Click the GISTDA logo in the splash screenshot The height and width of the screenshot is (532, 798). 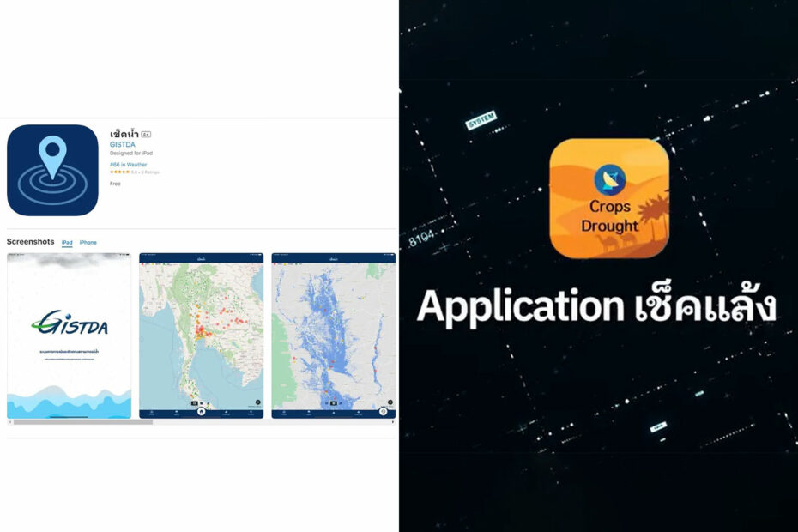[x=70, y=323]
